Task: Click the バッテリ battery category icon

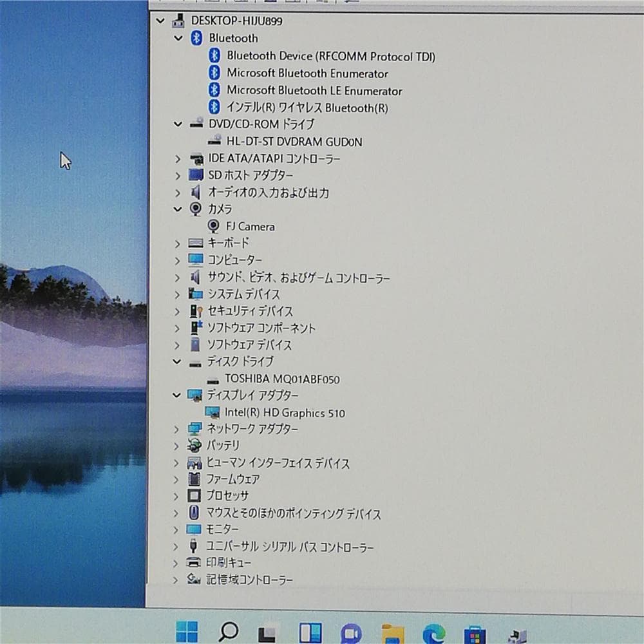Action: point(194,445)
